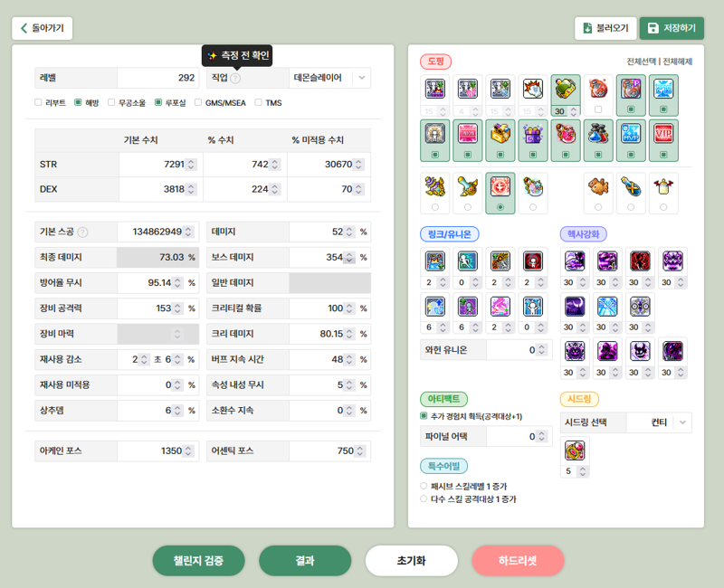Click the 불러오기 load button
This screenshot has height=588, width=724.
605,28
